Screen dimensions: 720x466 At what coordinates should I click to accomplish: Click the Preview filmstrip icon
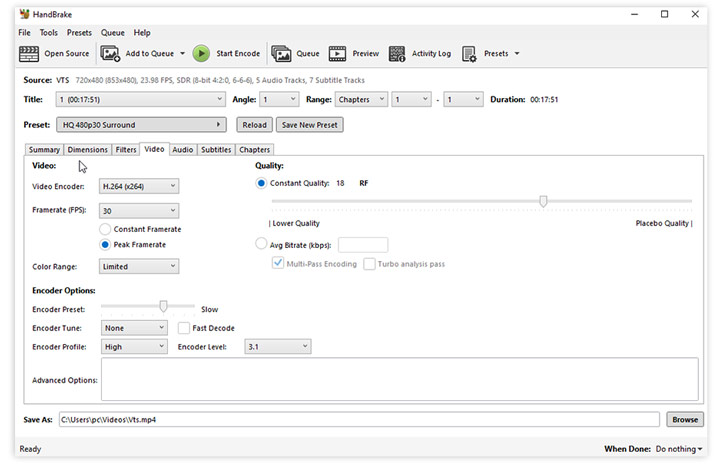tap(337, 54)
